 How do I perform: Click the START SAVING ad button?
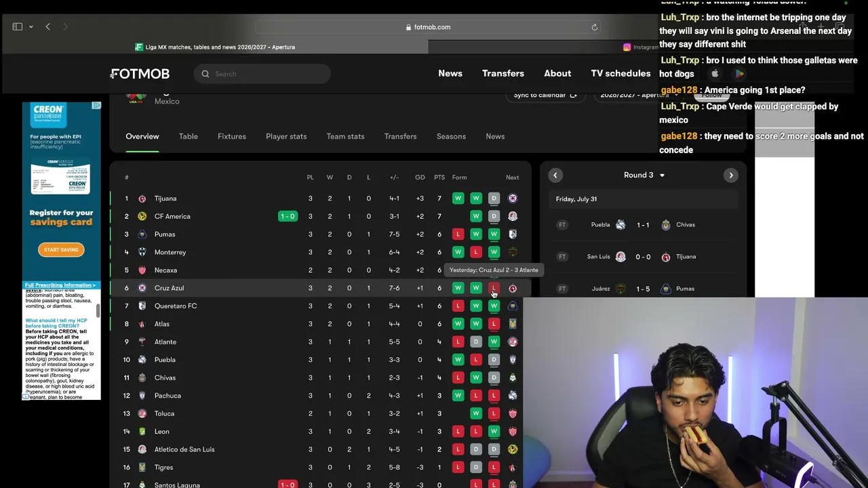point(61,249)
